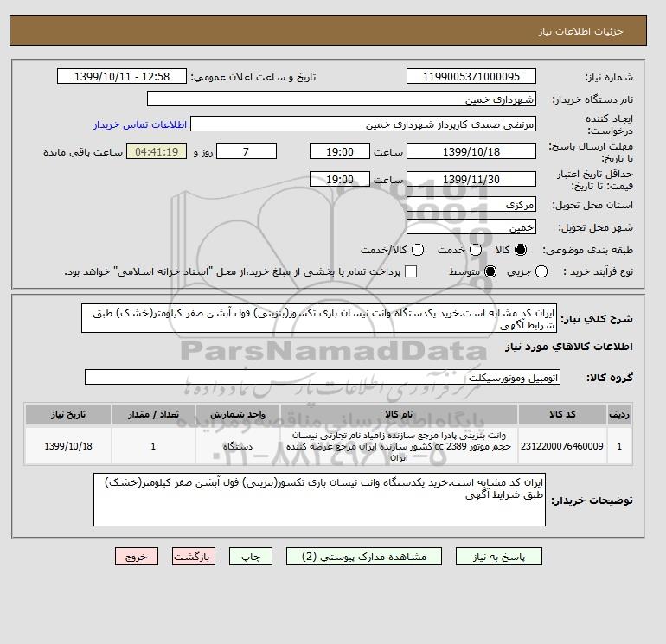Click row number 1 cell
This screenshot has height=644, width=666.
(x=619, y=446)
